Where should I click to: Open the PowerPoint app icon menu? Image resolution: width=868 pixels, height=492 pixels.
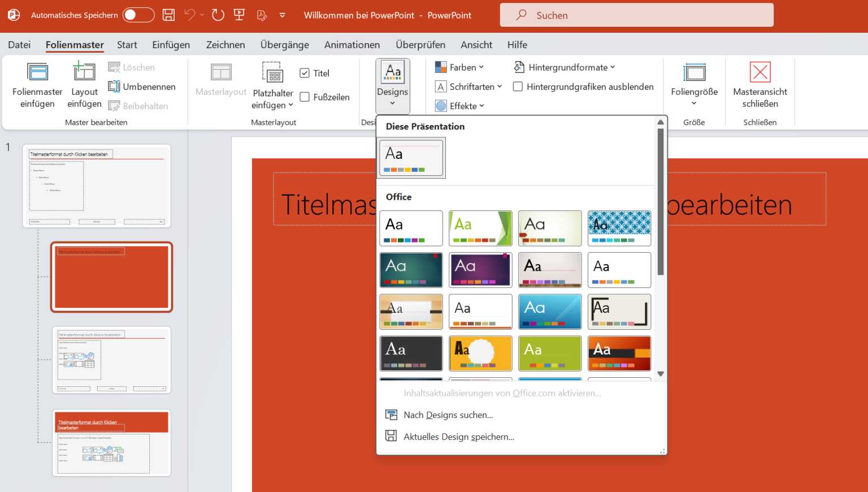pyautogui.click(x=14, y=15)
